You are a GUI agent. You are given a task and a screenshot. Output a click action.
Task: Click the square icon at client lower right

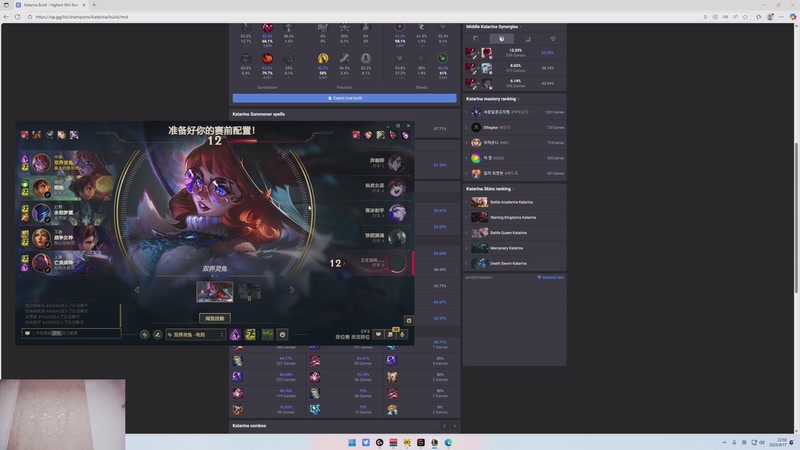(408, 320)
